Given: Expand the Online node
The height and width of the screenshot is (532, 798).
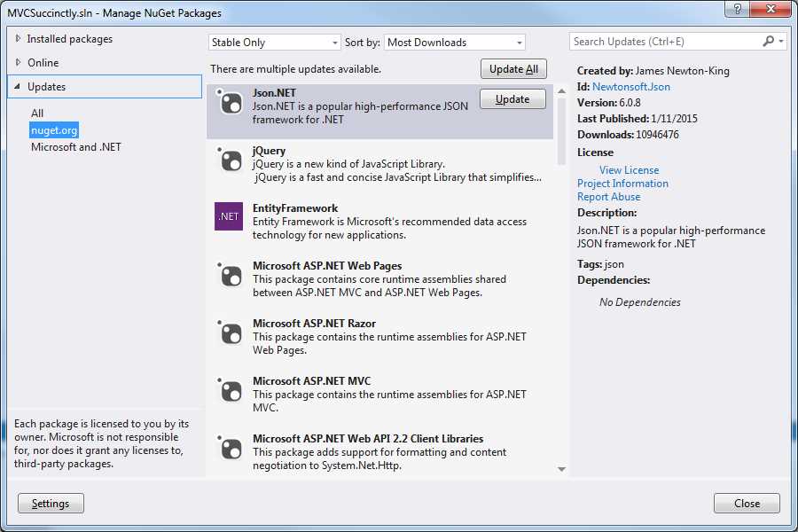Looking at the screenshot, I should coord(19,63).
